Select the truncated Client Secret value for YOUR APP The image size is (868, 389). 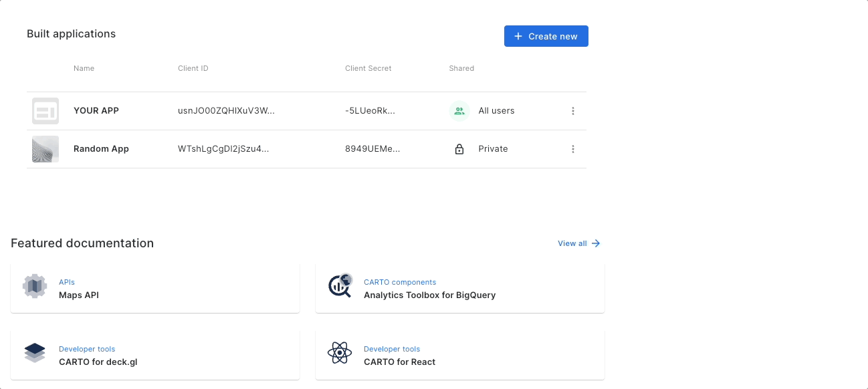[372, 110]
